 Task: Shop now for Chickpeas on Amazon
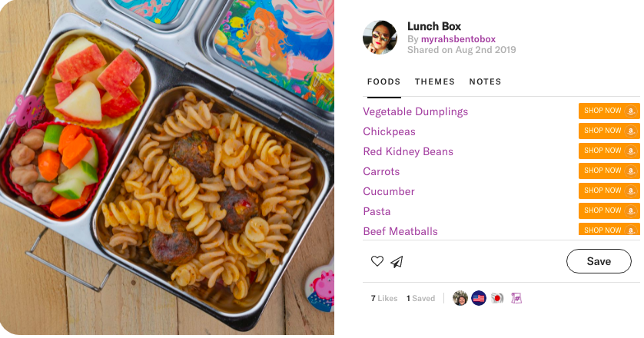[609, 131]
